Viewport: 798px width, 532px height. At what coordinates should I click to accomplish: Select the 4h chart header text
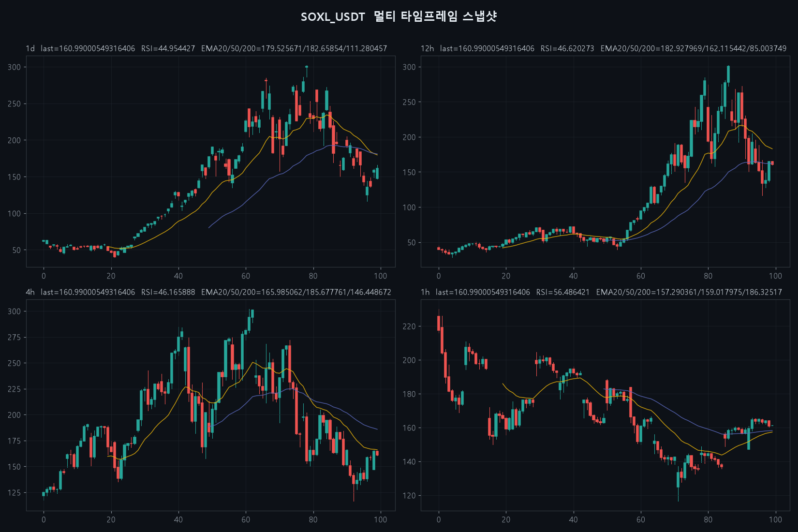click(x=208, y=292)
